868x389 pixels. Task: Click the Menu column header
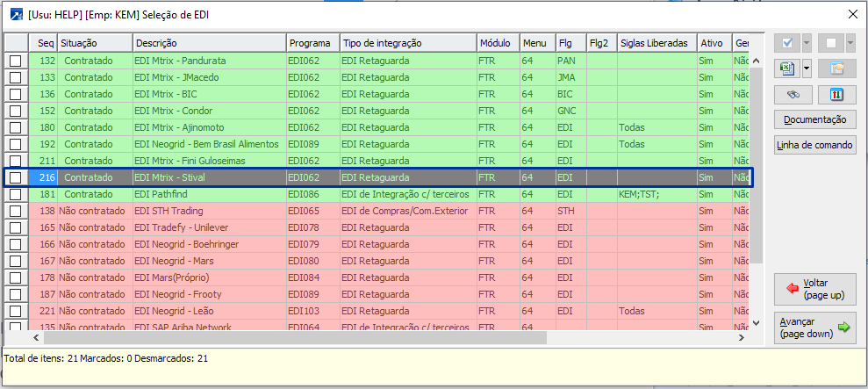point(537,43)
